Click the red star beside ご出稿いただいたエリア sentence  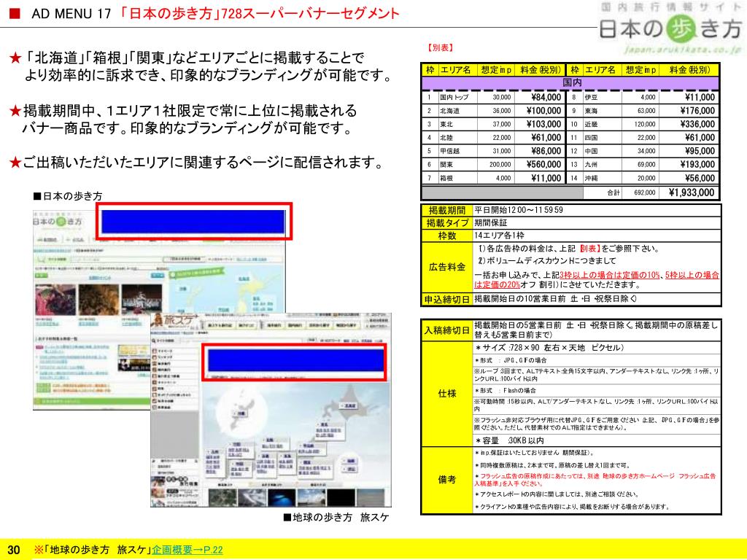[x=16, y=163]
